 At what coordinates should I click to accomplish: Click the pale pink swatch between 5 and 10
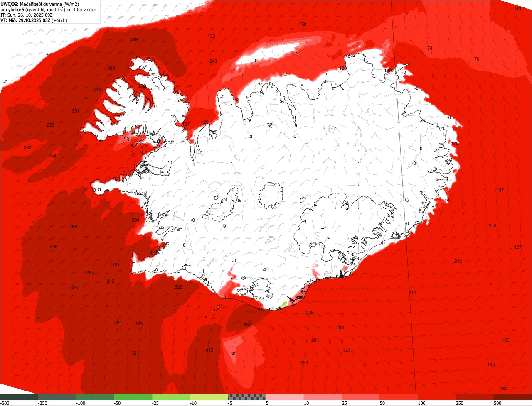285,397
